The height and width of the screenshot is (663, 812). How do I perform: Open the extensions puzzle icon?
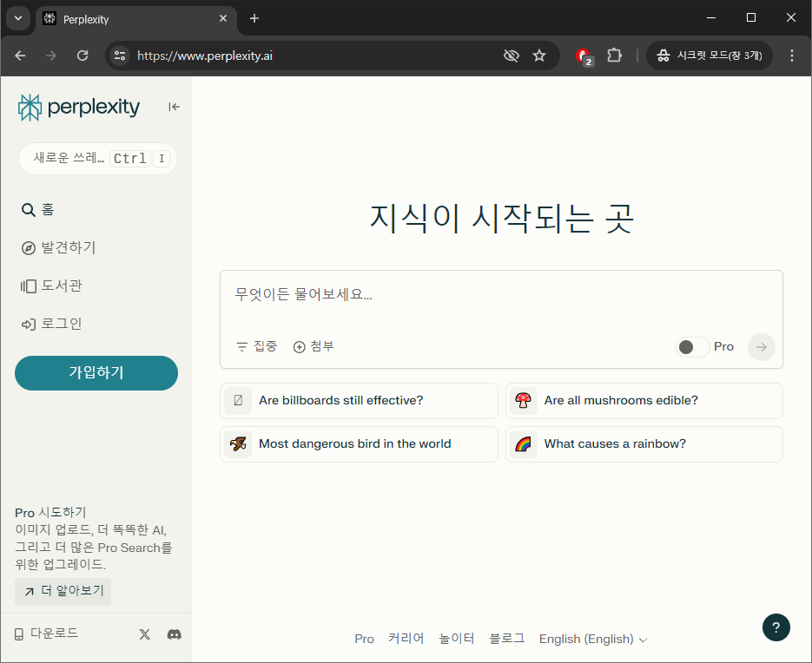[x=614, y=55]
